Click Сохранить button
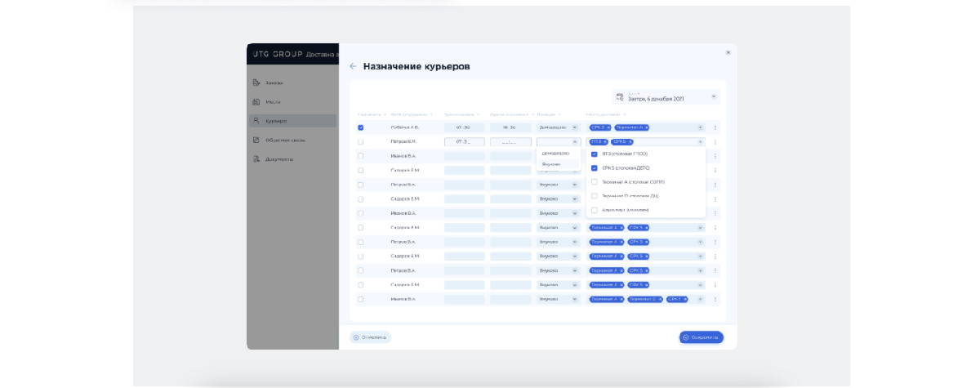The height and width of the screenshot is (388, 980). [702, 337]
